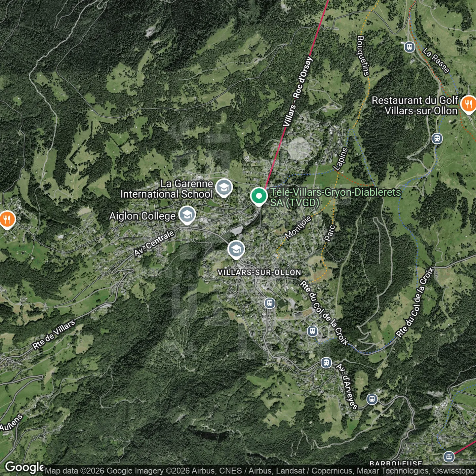Open the Restaurant du Golf fork-and-knife marker
This screenshot has height=476, width=476.
[x=469, y=104]
